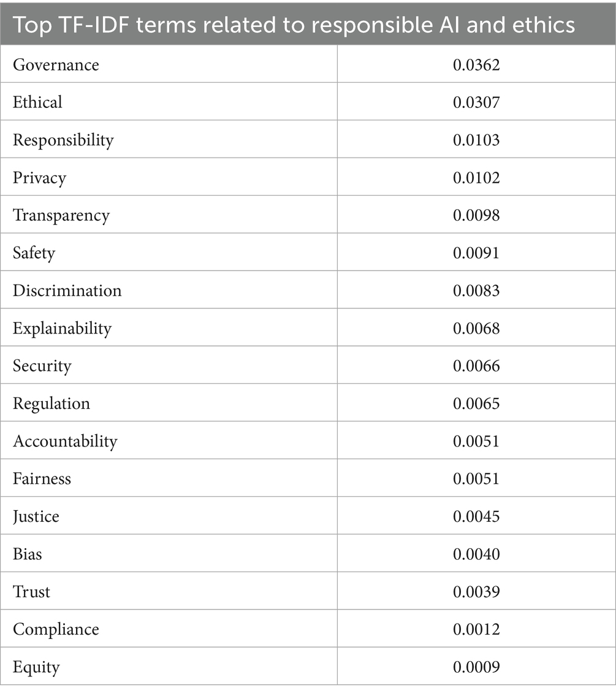Select the Responsibility row label
The height and width of the screenshot is (696, 616).
point(63,140)
